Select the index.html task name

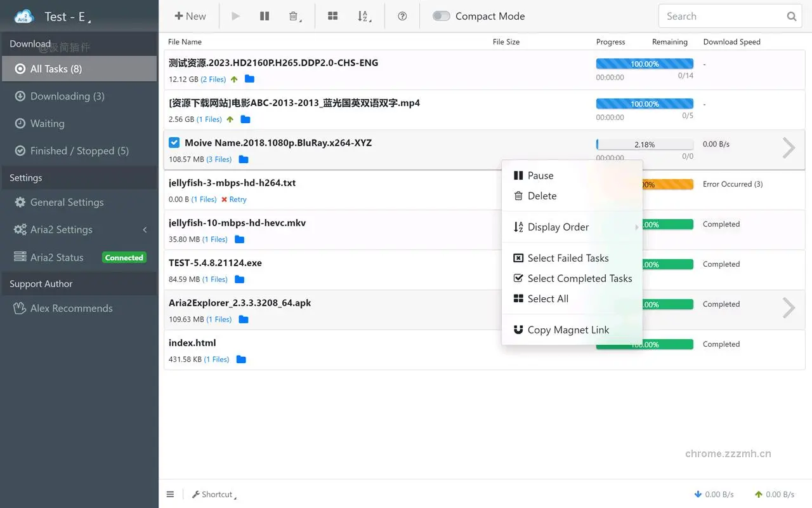(x=192, y=343)
